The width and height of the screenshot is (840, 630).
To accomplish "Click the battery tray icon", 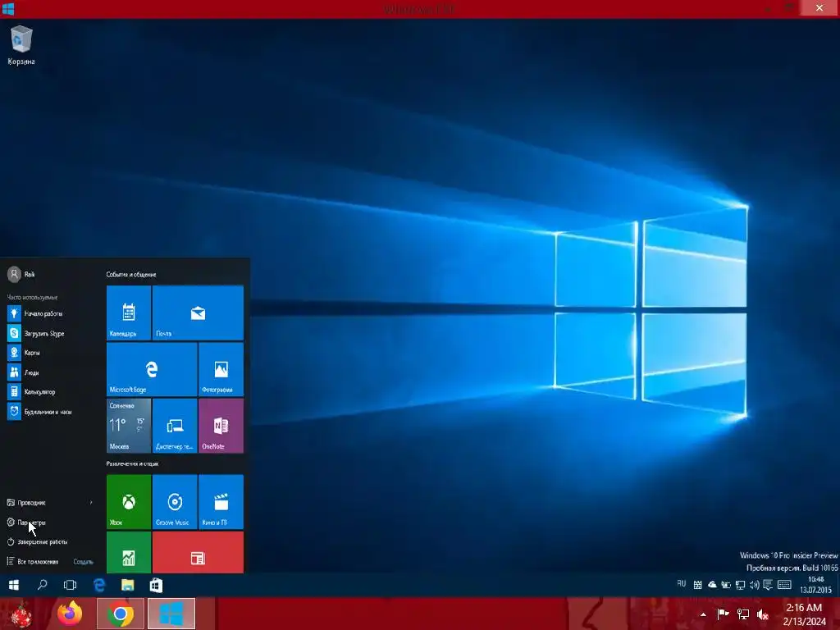I will click(726, 585).
